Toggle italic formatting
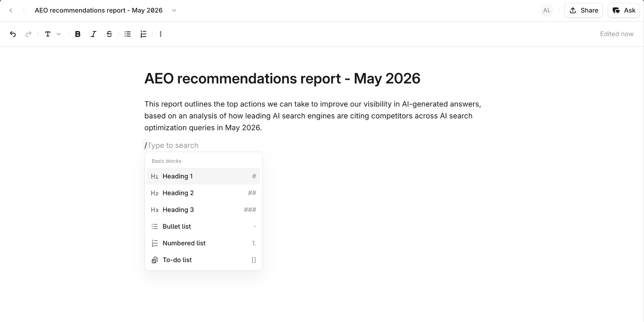 tap(93, 34)
